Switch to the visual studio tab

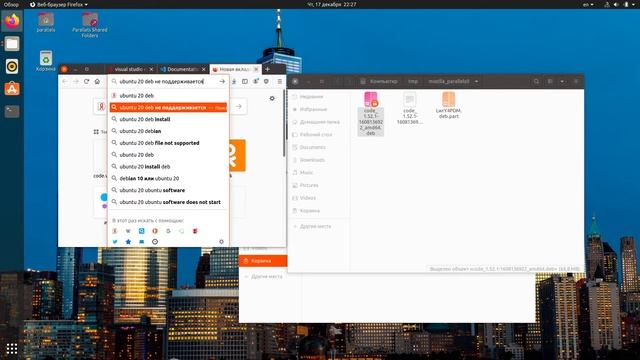pos(130,69)
